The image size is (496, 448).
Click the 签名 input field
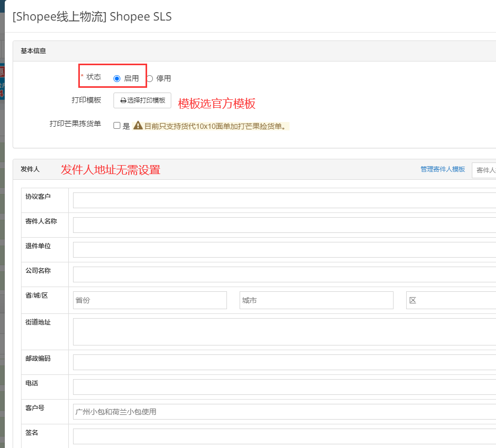(284, 436)
